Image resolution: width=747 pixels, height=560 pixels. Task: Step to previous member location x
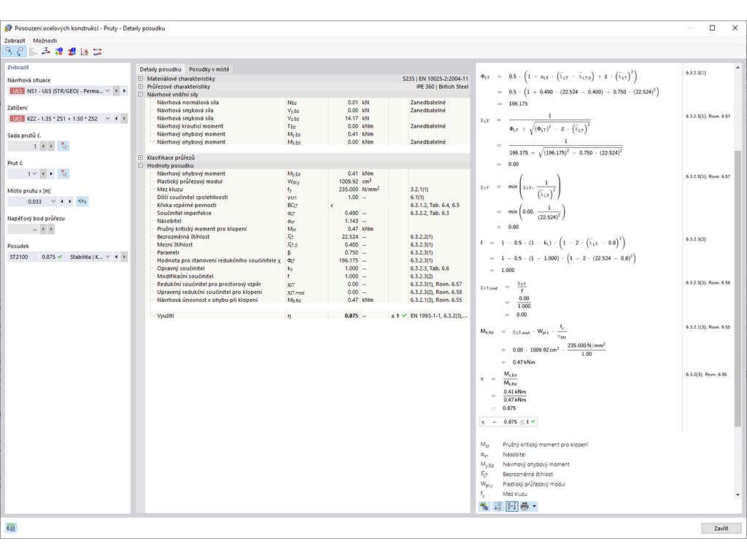pyautogui.click(x=62, y=201)
